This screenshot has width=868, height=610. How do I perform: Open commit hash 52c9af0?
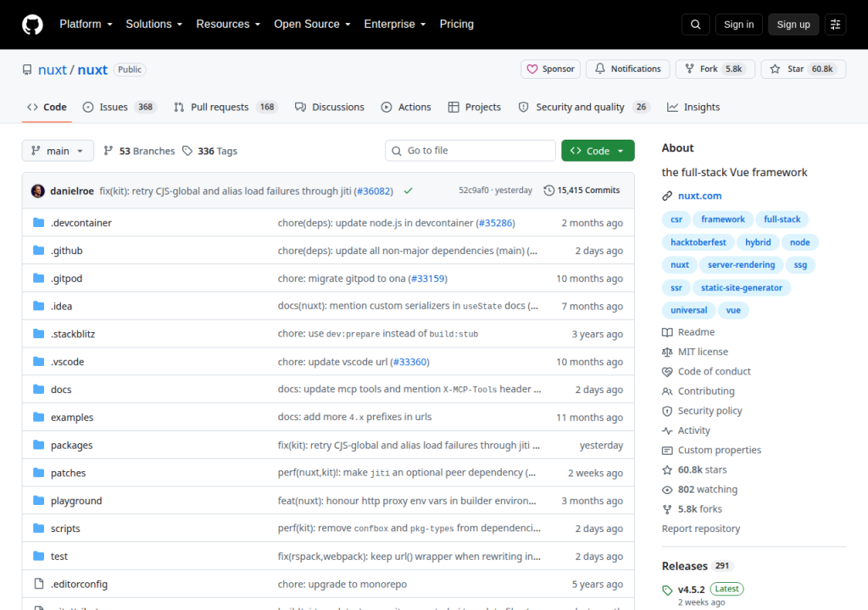pyautogui.click(x=473, y=191)
